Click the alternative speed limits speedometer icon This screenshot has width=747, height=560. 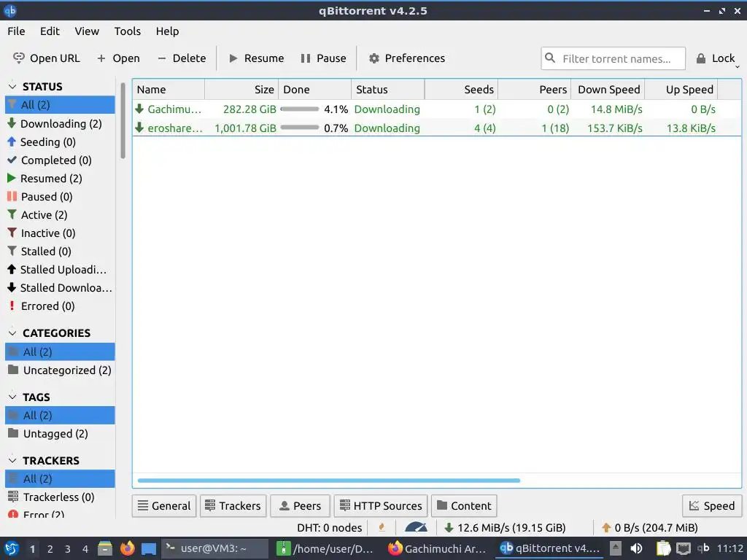416,527
